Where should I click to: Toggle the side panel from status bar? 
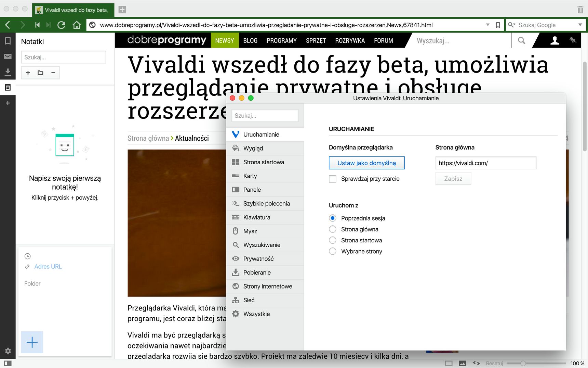pyautogui.click(x=8, y=363)
